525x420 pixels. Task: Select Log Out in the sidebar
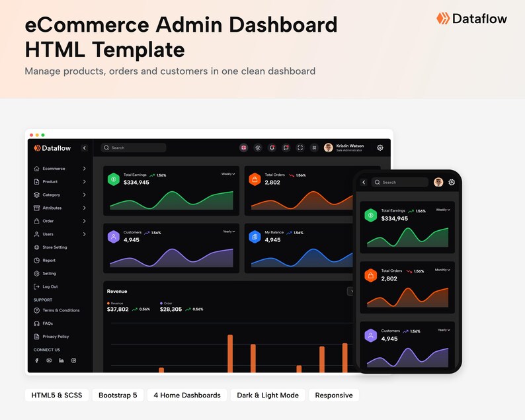(x=46, y=286)
